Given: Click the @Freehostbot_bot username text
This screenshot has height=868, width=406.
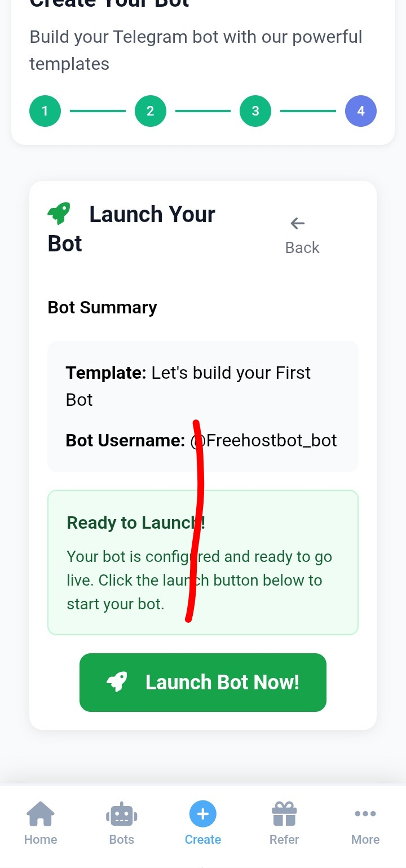Looking at the screenshot, I should coord(263,440).
